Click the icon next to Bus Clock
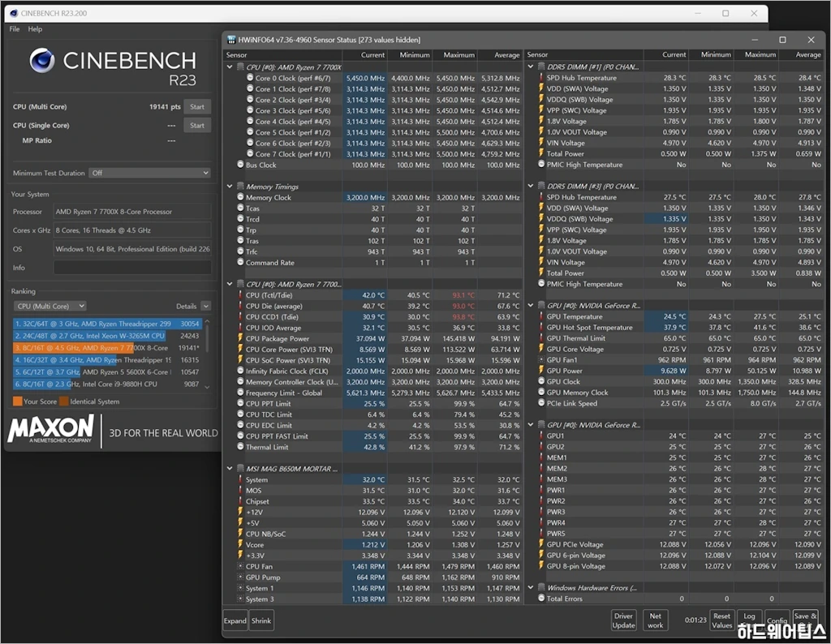 [x=240, y=165]
